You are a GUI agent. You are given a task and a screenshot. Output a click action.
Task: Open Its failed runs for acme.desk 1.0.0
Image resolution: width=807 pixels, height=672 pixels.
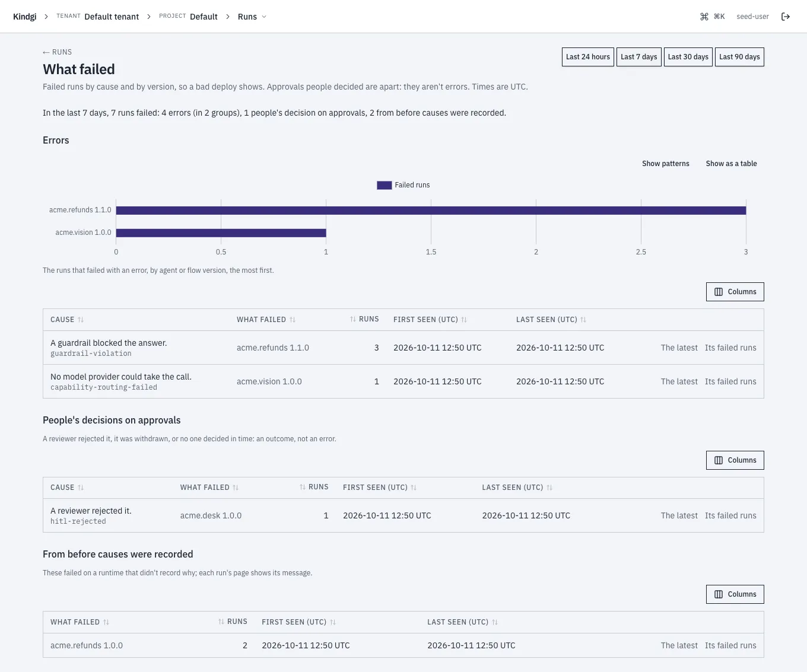(x=730, y=515)
